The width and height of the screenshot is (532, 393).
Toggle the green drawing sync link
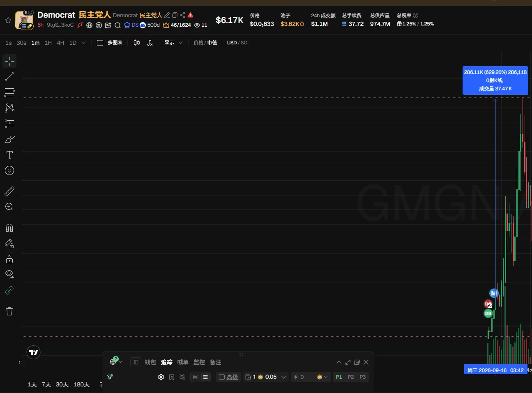pyautogui.click(x=9, y=290)
